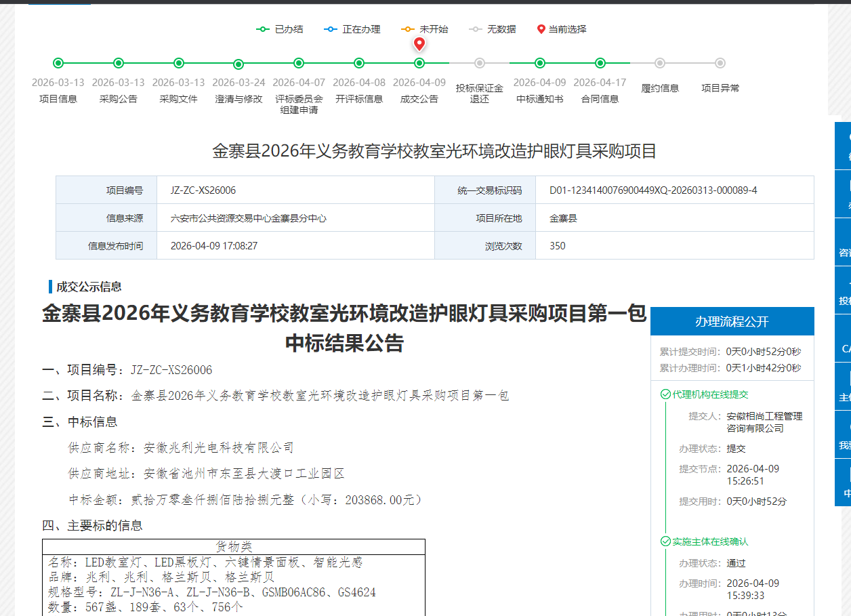Click the 提交用时 value 0天0小时52分

click(757, 501)
